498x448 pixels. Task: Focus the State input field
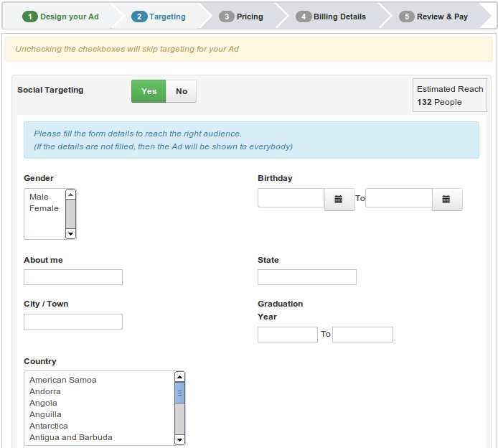[307, 277]
